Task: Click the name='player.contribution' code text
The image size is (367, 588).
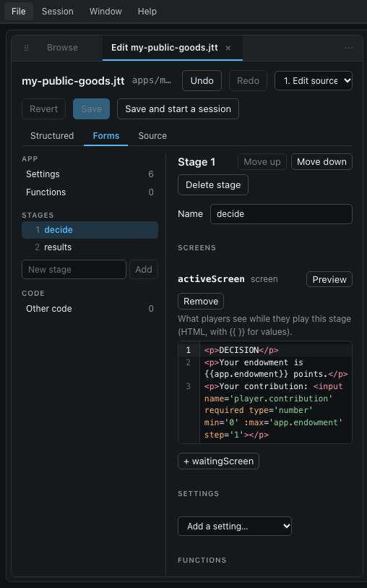Action: point(269,399)
